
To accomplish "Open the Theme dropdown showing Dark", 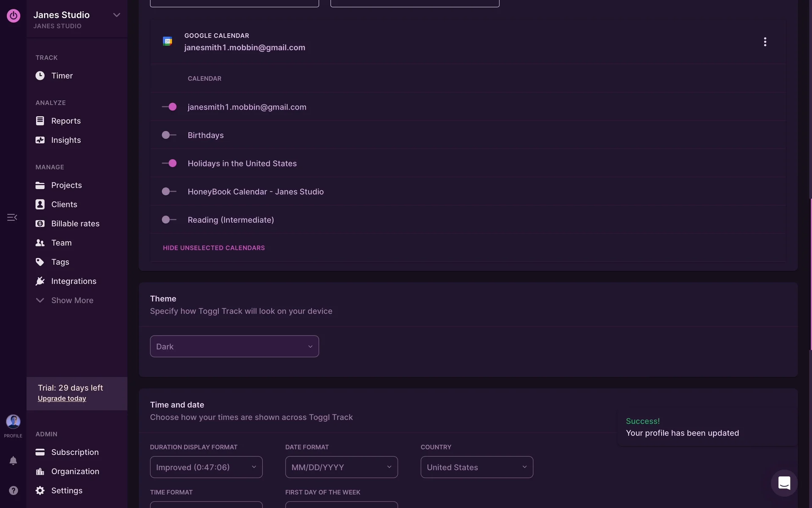I will [234, 346].
